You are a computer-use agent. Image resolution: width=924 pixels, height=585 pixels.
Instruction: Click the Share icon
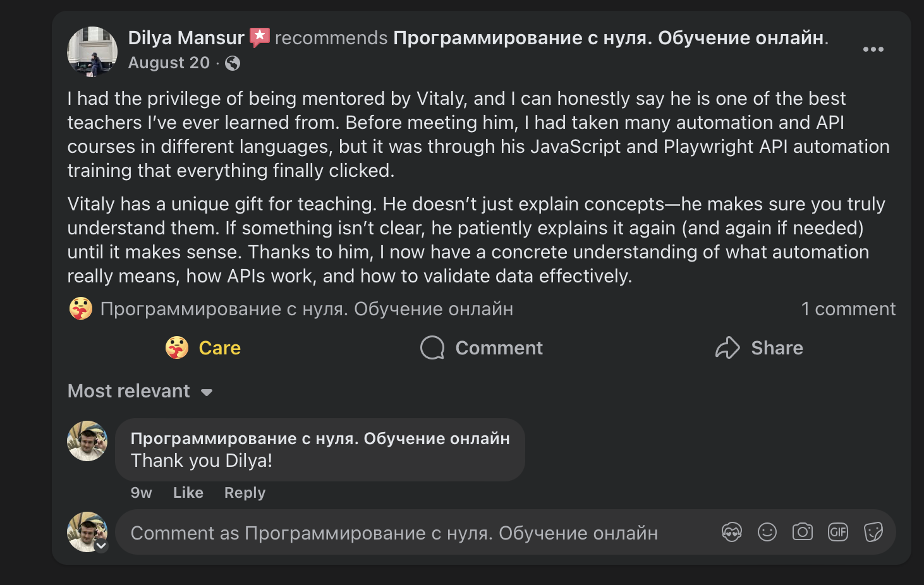(x=728, y=347)
